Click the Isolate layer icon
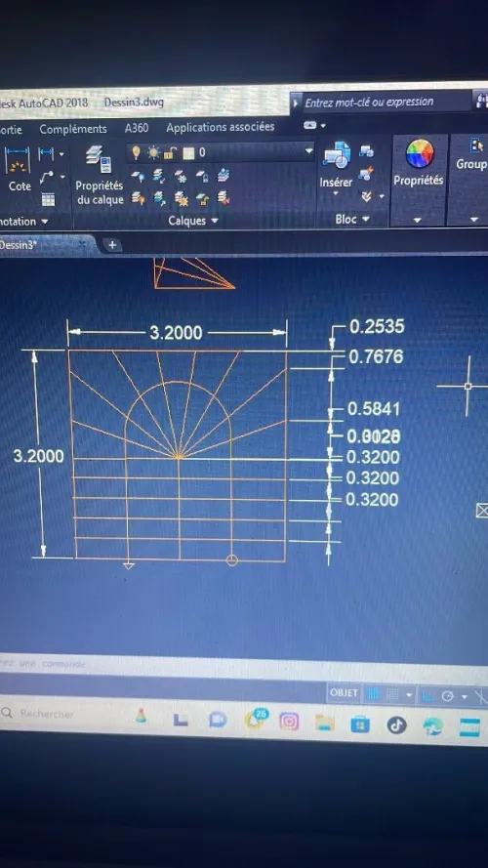488x868 pixels. point(159,176)
